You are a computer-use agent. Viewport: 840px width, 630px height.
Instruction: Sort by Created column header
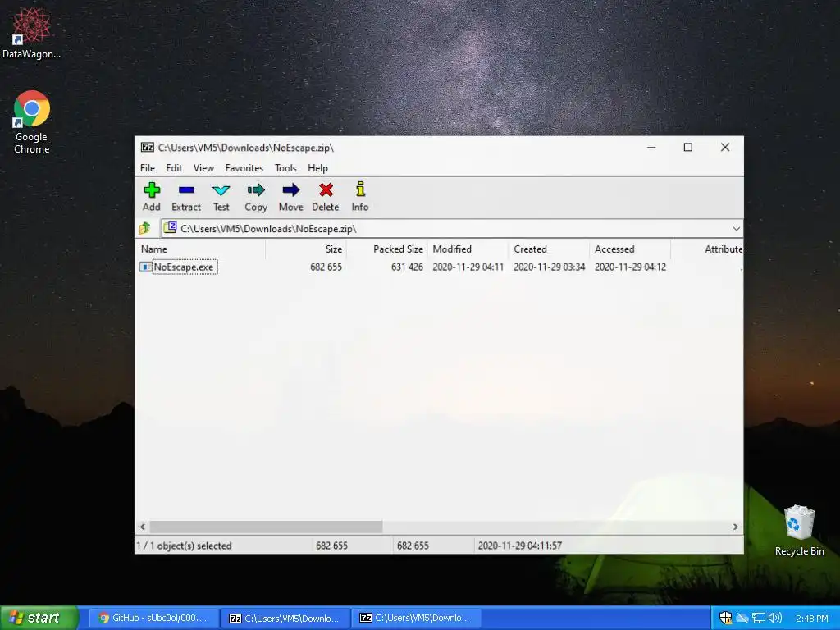click(549, 249)
